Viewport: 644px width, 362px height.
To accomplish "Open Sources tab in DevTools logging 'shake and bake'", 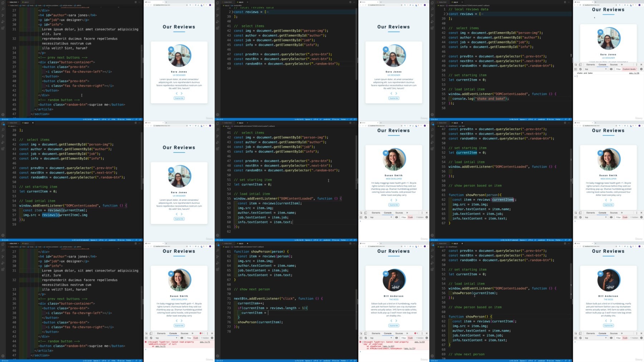I will tap(614, 64).
